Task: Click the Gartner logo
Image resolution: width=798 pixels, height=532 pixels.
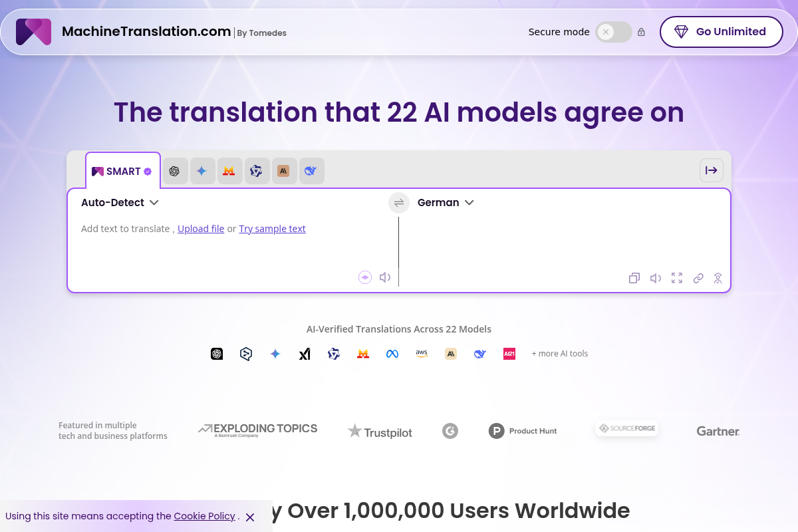Action: click(718, 431)
